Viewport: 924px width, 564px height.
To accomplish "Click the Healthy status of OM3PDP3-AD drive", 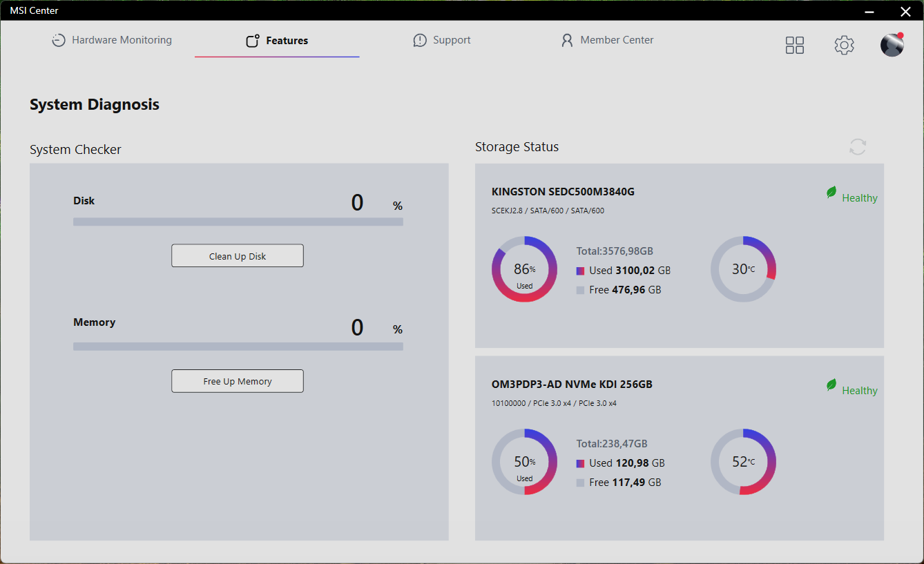I will [860, 391].
